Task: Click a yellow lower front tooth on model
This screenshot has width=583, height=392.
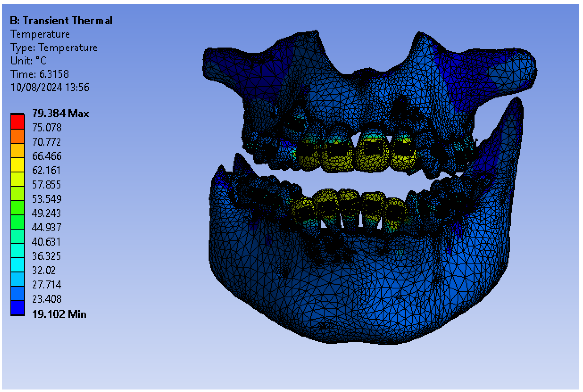Action: (x=349, y=196)
